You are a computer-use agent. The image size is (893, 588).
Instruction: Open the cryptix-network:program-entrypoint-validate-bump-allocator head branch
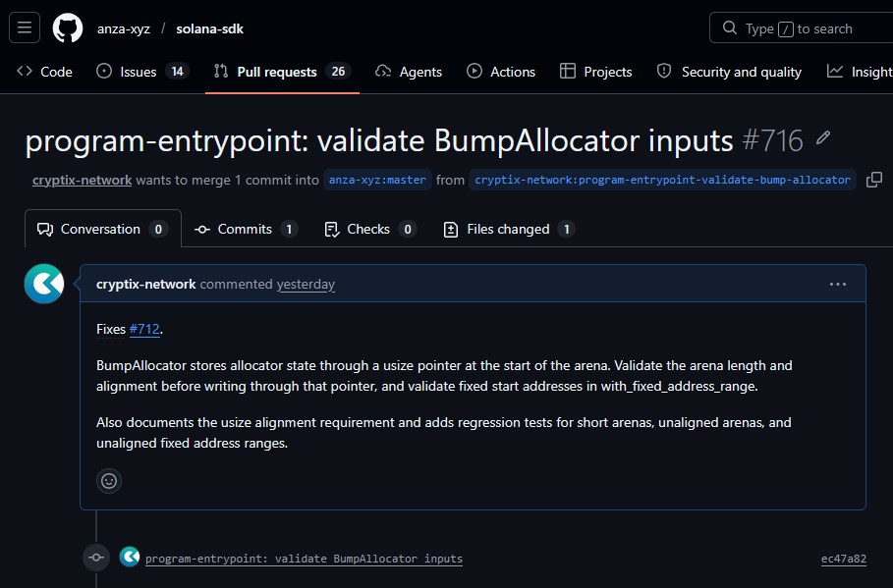(662, 180)
